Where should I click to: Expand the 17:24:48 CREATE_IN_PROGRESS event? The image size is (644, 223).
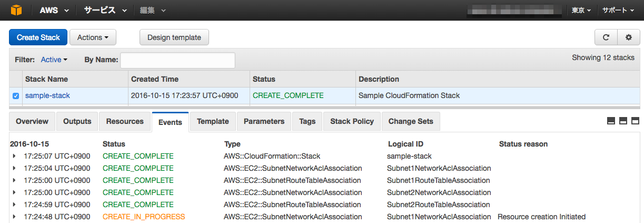15,217
